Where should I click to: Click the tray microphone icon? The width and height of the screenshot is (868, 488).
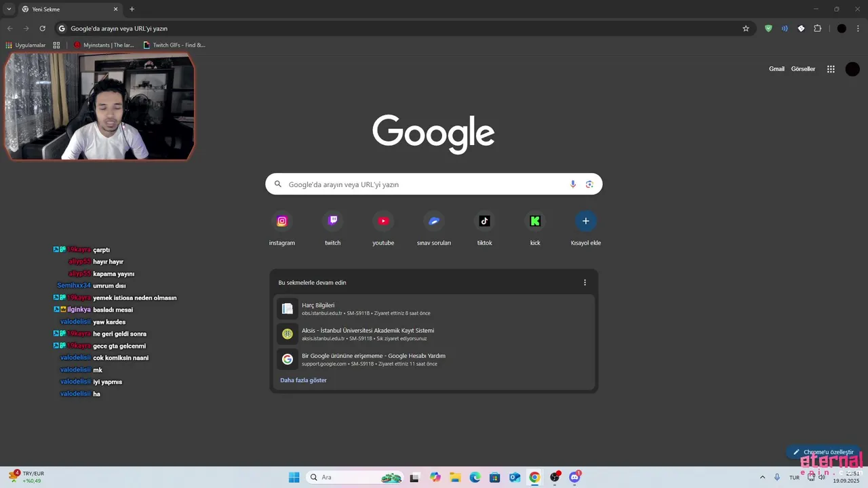coord(777,477)
